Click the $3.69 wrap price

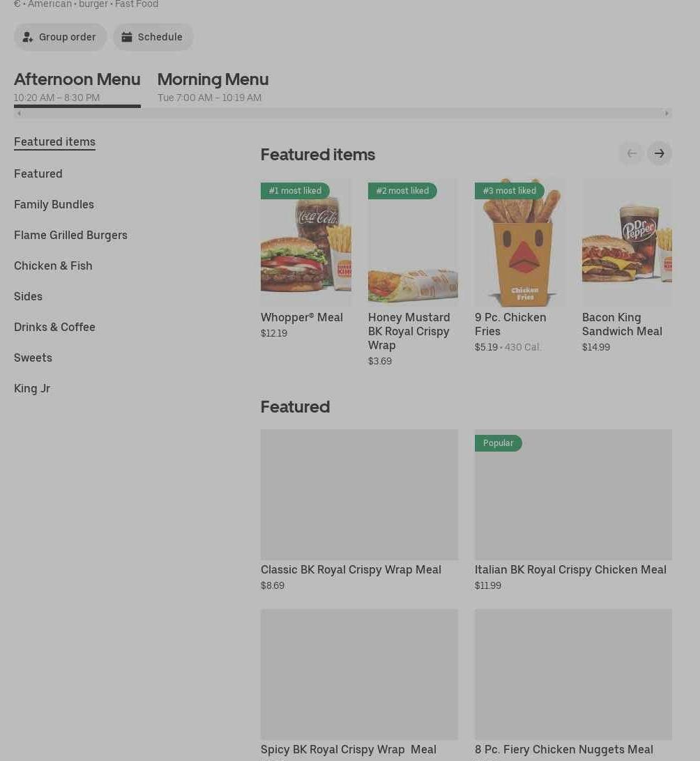(379, 361)
